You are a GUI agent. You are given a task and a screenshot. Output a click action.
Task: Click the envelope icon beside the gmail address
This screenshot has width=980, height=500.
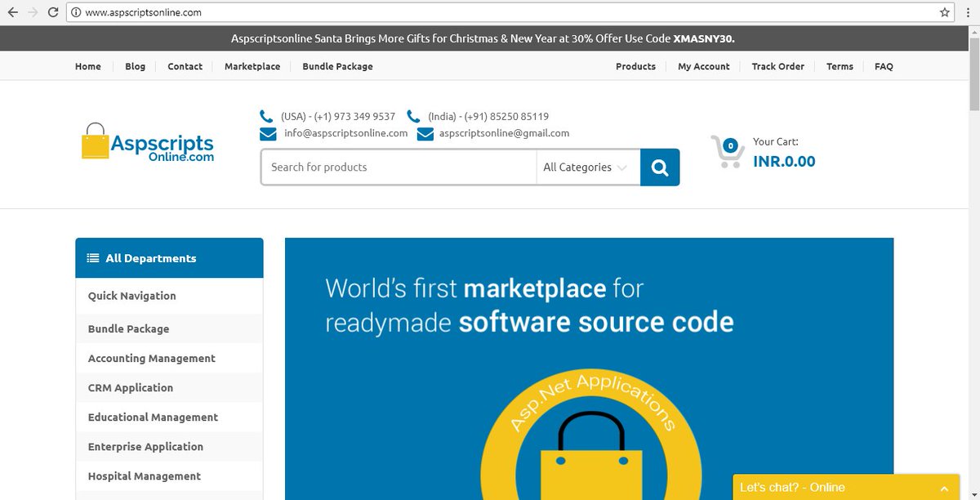(x=425, y=133)
